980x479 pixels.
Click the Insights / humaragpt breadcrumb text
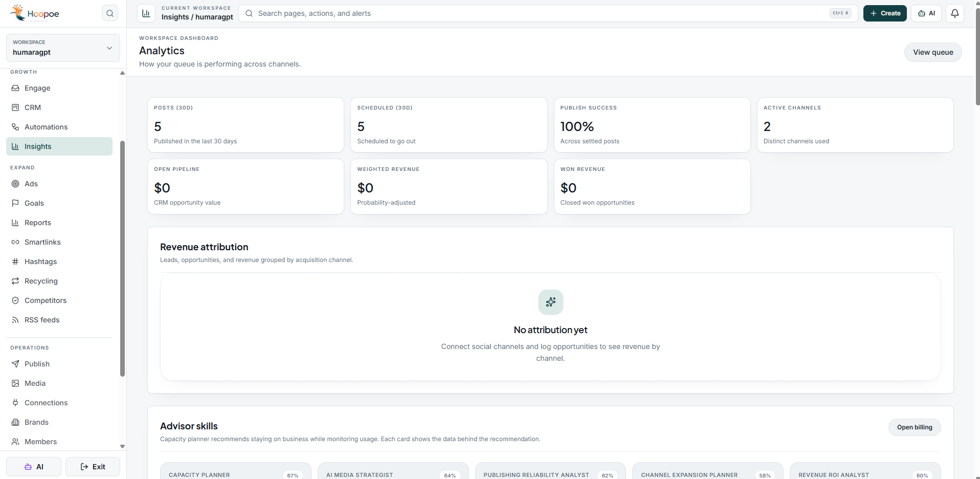[197, 17]
